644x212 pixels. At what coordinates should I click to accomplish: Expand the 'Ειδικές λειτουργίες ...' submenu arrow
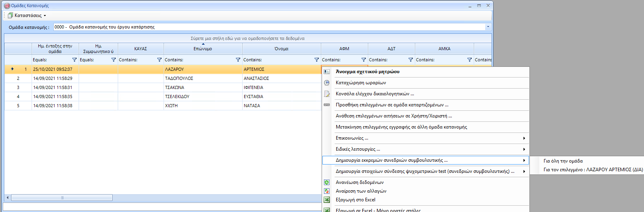[524, 149]
